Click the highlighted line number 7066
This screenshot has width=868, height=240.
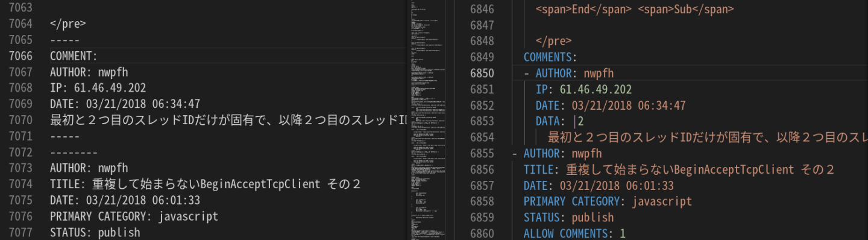point(20,56)
